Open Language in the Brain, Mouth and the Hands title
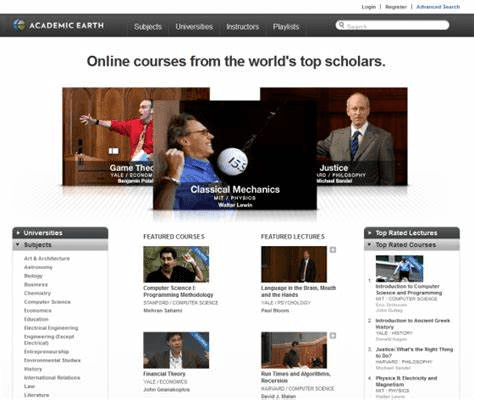 (x=298, y=291)
